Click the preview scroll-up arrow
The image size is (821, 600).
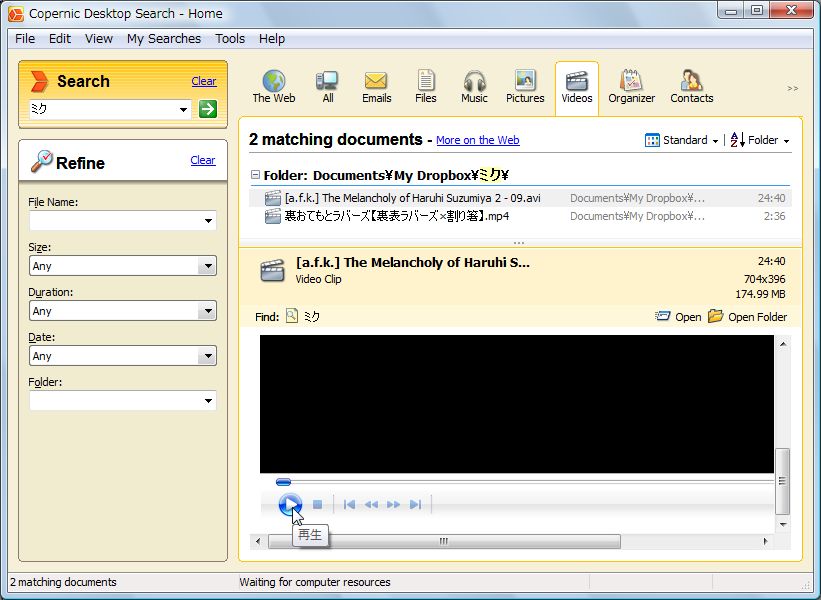[783, 343]
